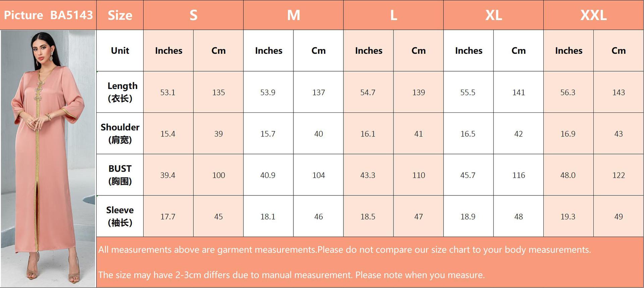Click the Unit row label
644x288 pixels.
point(120,51)
